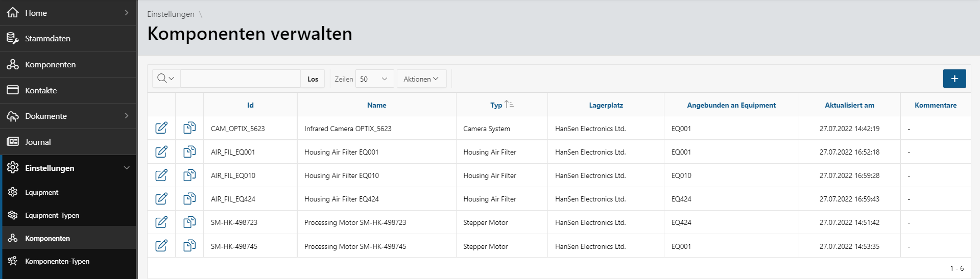Click into the search text field
980x279 pixels.
click(240, 79)
